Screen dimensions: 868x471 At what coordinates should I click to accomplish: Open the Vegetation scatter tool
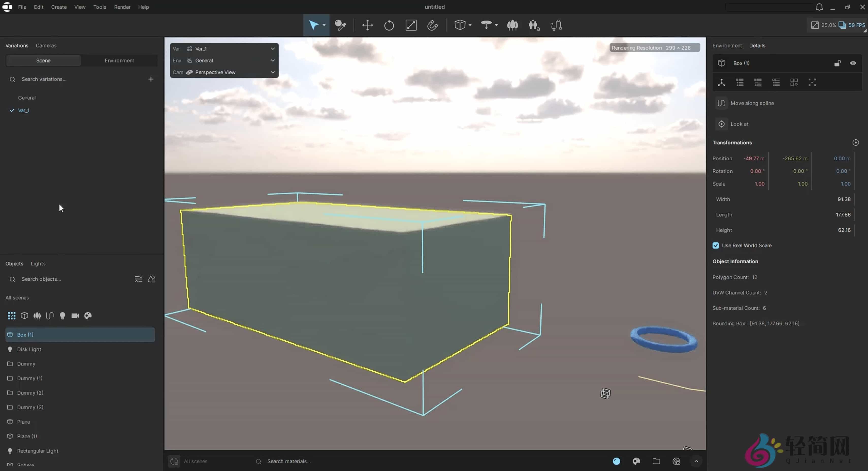(512, 25)
